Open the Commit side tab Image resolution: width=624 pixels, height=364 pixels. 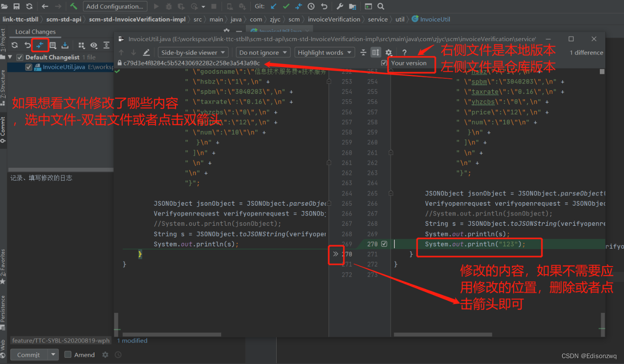pos(3,130)
